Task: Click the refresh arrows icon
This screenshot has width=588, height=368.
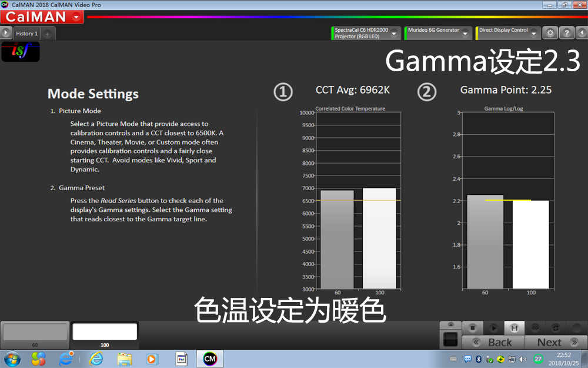Action: pyautogui.click(x=556, y=327)
